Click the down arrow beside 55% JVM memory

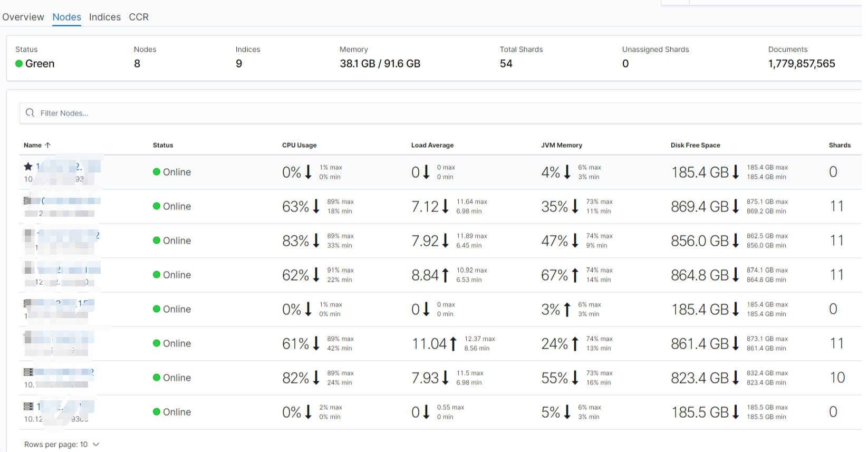tap(575, 378)
